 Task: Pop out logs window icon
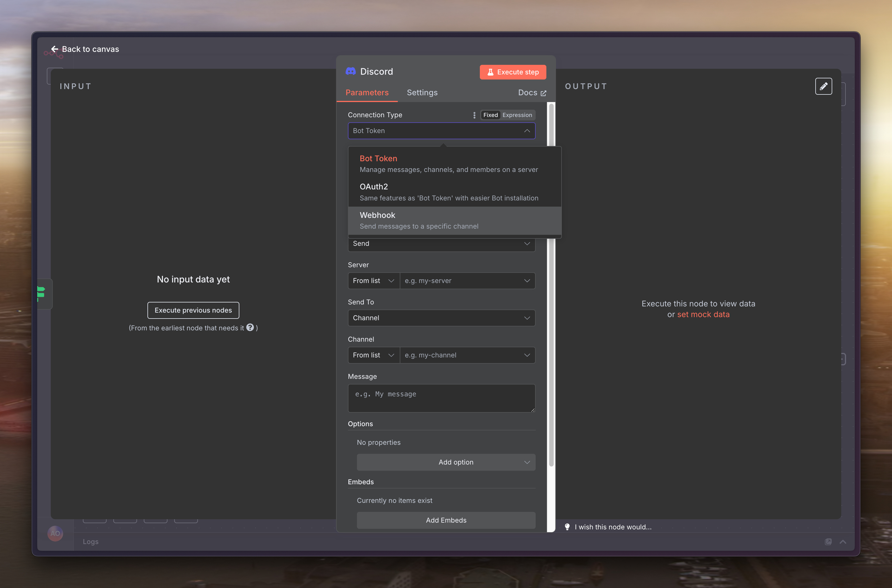828,541
